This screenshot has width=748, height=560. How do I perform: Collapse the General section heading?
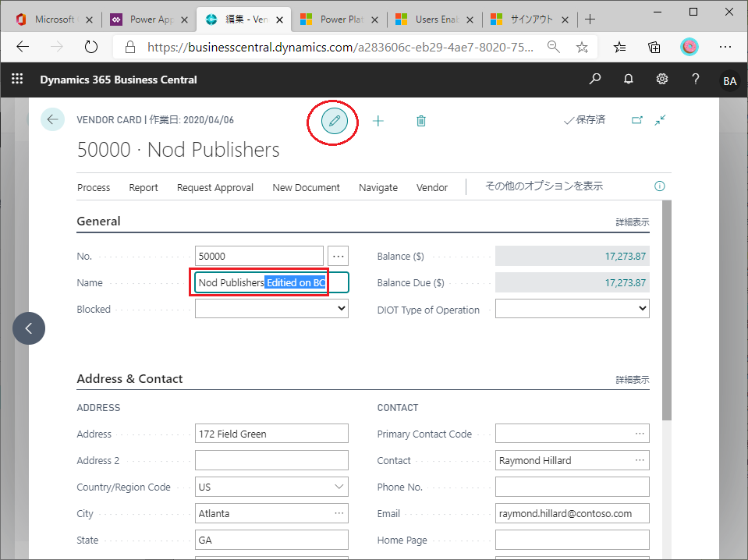pos(98,222)
